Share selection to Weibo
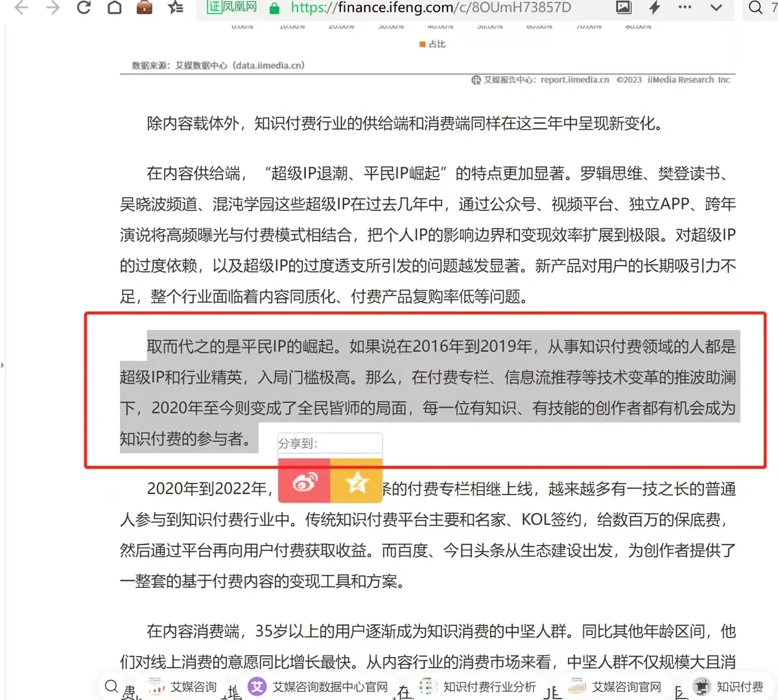This screenshot has height=700, width=778. pyautogui.click(x=304, y=481)
